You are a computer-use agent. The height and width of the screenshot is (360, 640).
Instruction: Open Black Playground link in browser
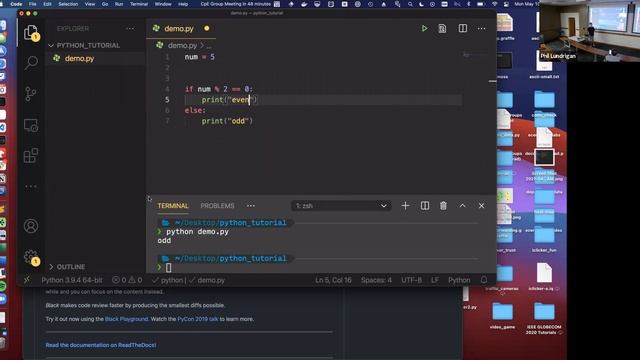click(127, 319)
